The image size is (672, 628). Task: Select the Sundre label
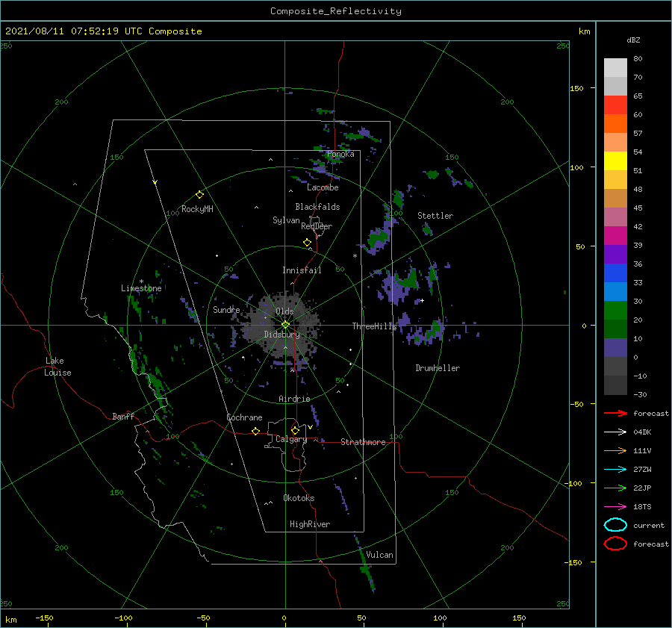(x=226, y=309)
